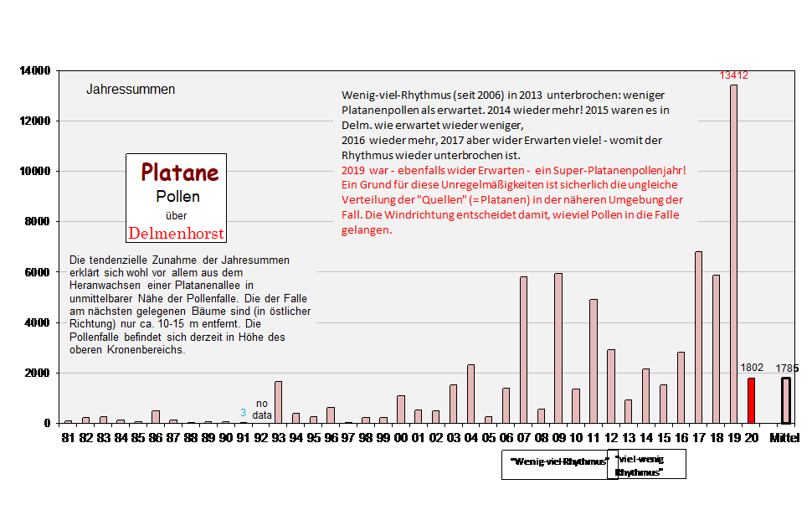Click the bar for year 11
This screenshot has width=812, height=505.
(594, 361)
